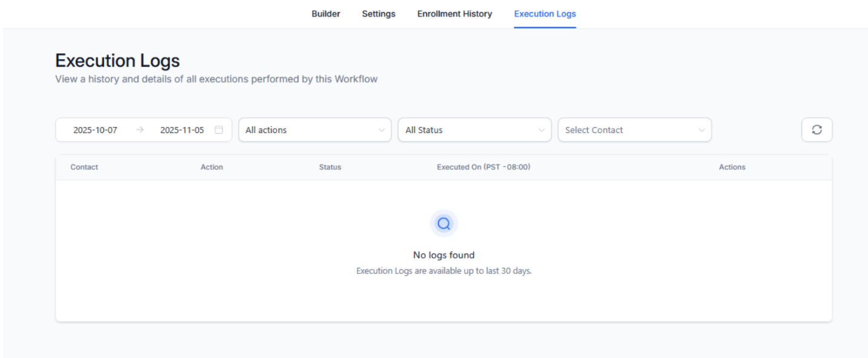The height and width of the screenshot is (358, 868).
Task: Click the All Status chevron arrow
Action: click(541, 130)
